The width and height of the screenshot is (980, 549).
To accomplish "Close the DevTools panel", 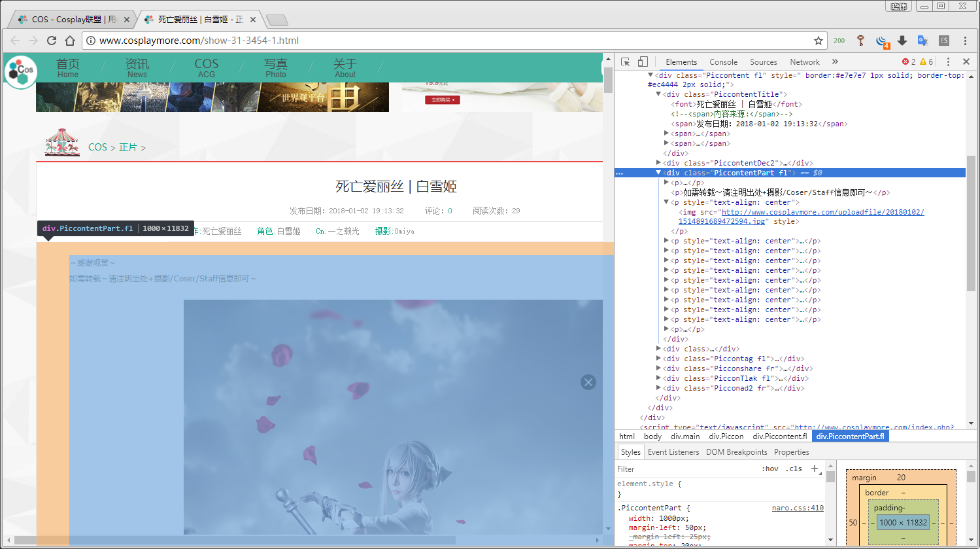I will 966,62.
